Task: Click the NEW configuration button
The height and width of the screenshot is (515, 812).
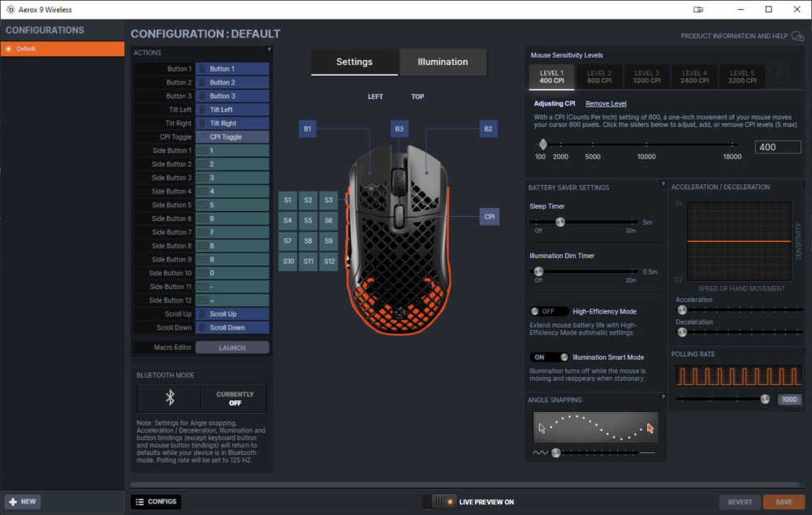Action: pyautogui.click(x=23, y=501)
